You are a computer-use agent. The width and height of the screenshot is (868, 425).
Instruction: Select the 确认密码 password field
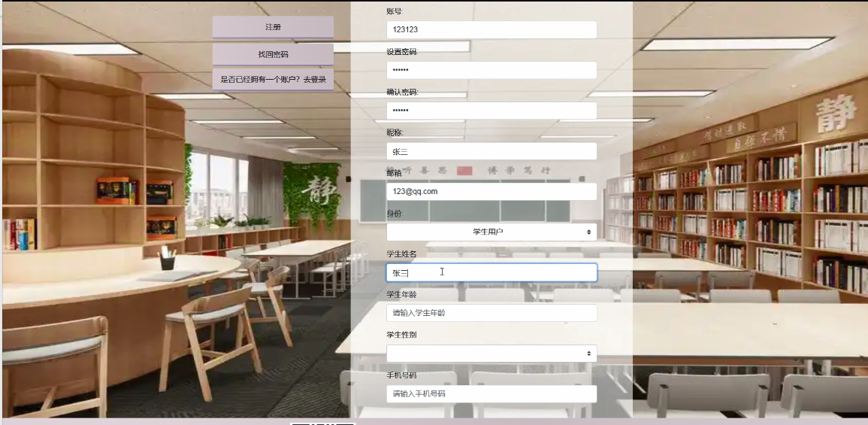pyautogui.click(x=491, y=111)
